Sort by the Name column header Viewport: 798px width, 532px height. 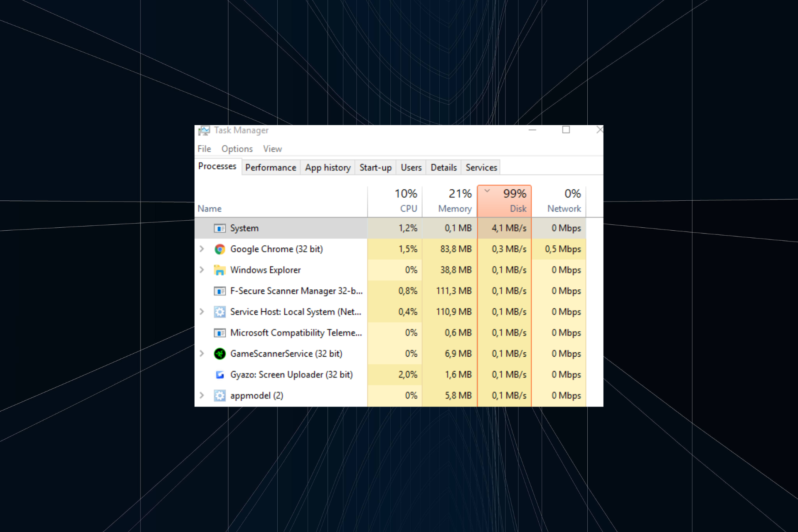click(281, 202)
